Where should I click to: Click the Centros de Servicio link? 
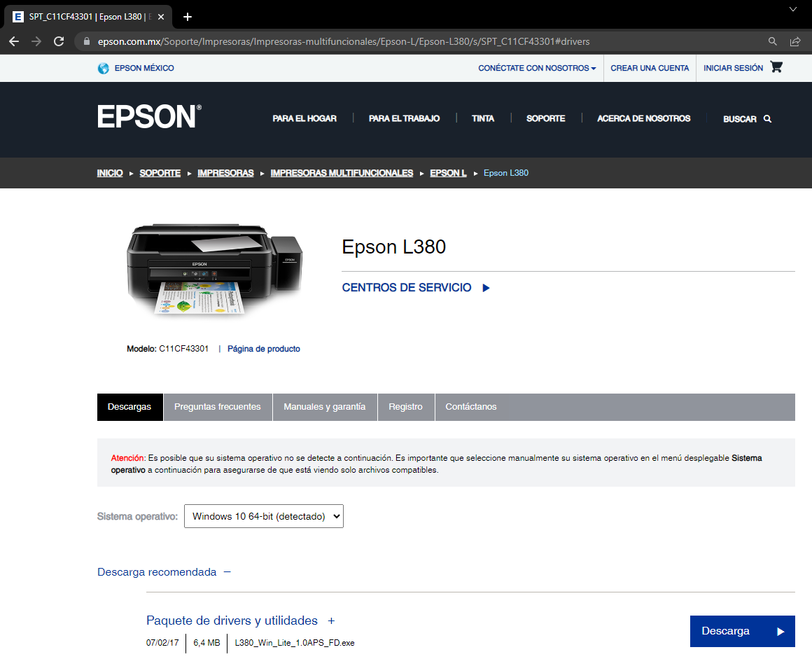coord(407,288)
